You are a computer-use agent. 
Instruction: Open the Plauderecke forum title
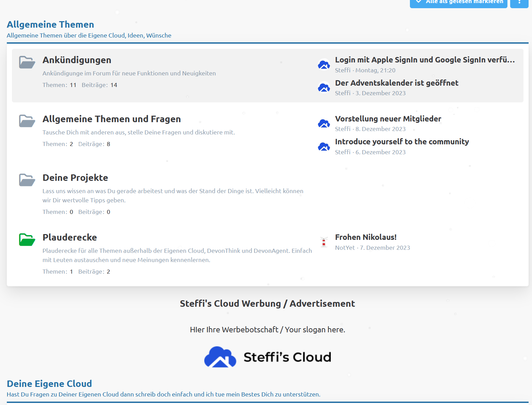coord(70,237)
